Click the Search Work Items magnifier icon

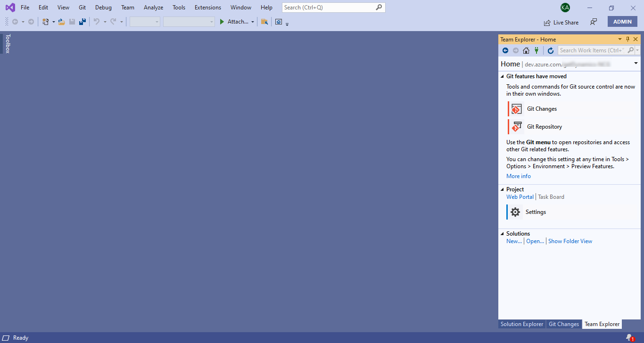click(x=631, y=50)
